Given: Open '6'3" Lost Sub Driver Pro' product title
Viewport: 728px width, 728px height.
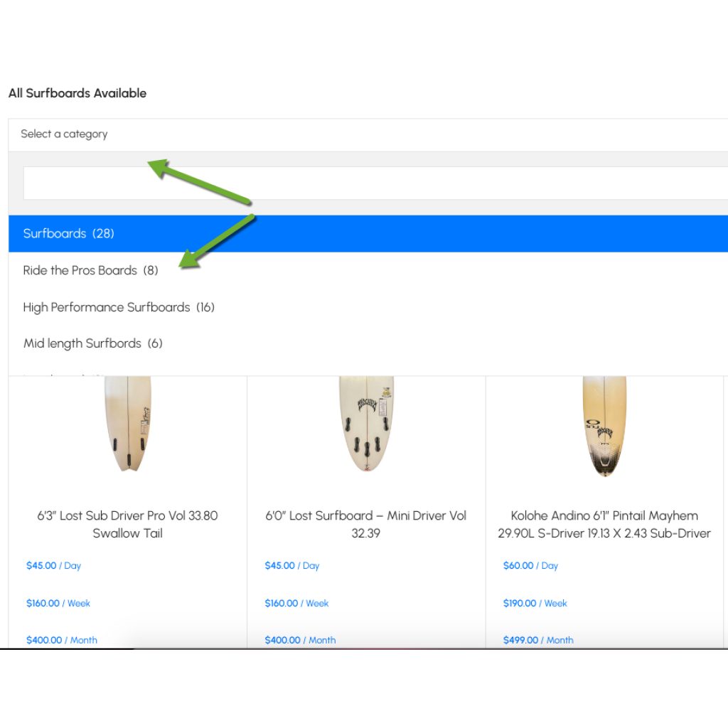Looking at the screenshot, I should coord(128,524).
